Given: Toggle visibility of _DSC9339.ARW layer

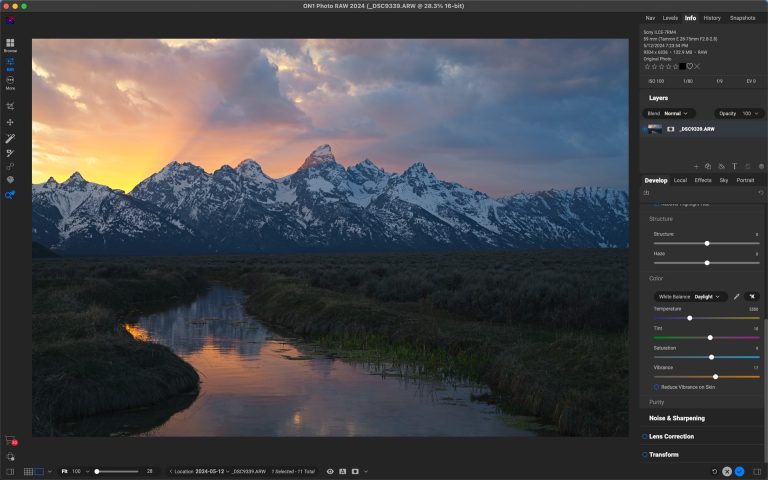Looking at the screenshot, I should (644, 129).
